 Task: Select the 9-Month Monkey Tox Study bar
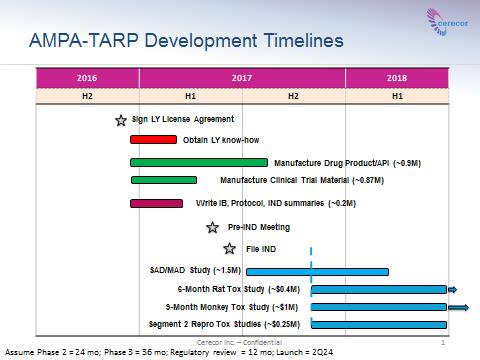[379, 307]
